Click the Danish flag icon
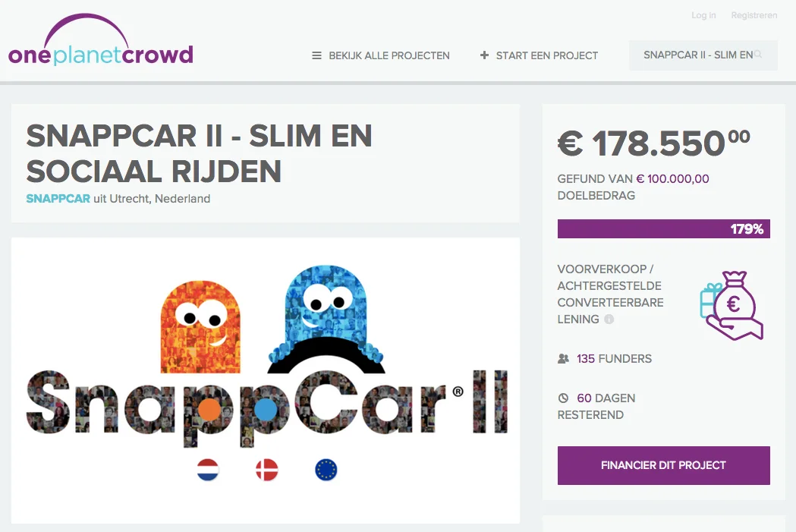 pyautogui.click(x=267, y=470)
